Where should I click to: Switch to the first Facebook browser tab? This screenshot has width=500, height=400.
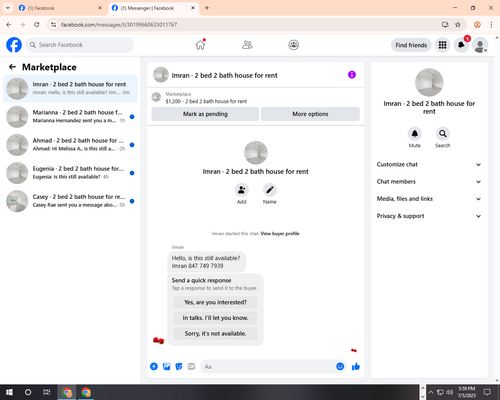coord(60,8)
